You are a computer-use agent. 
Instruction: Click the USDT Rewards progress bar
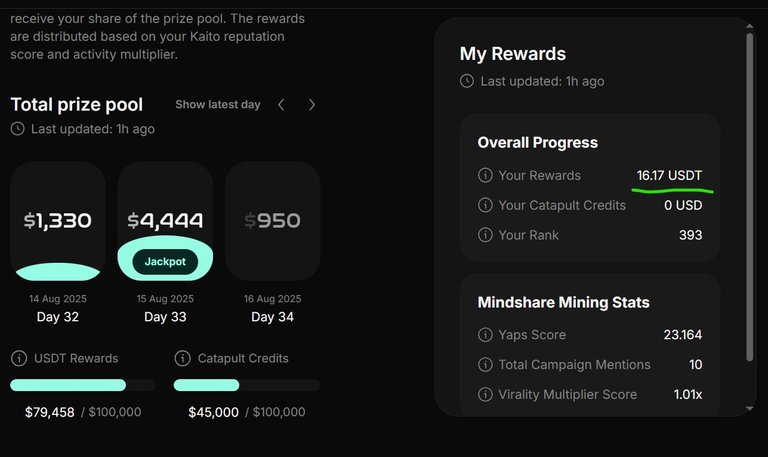pyautogui.click(x=83, y=385)
